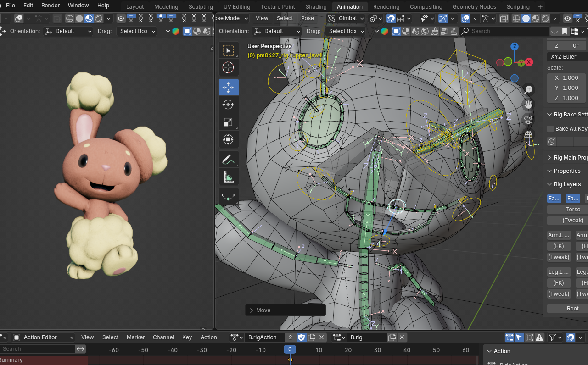The width and height of the screenshot is (588, 365).
Task: Switch perspective/orthographic grid gizmo
Action: (528, 134)
